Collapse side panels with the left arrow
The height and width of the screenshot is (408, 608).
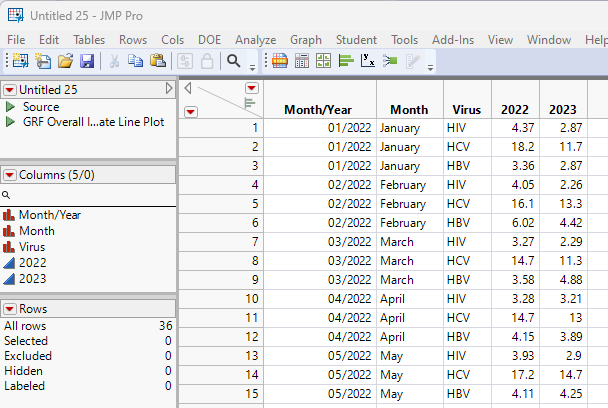[x=188, y=88]
